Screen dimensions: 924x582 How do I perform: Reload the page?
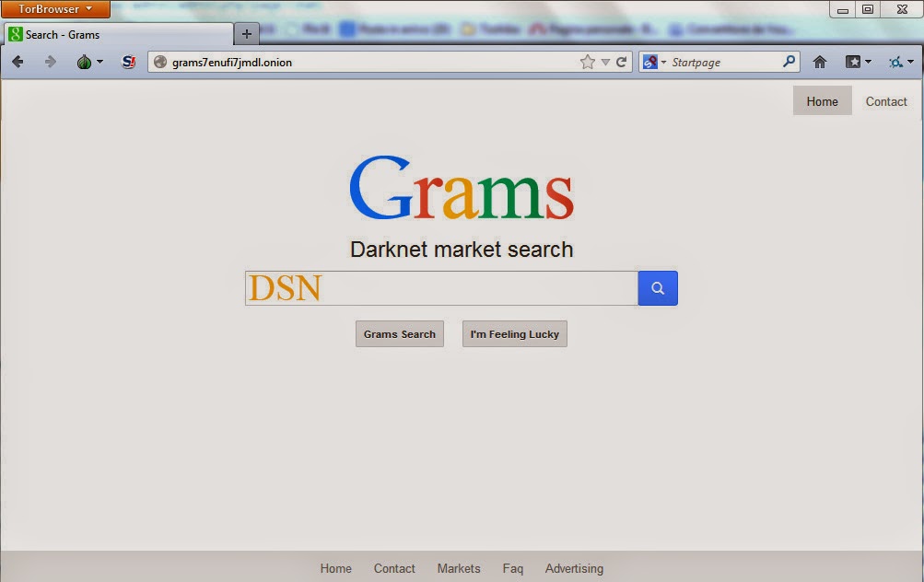621,62
